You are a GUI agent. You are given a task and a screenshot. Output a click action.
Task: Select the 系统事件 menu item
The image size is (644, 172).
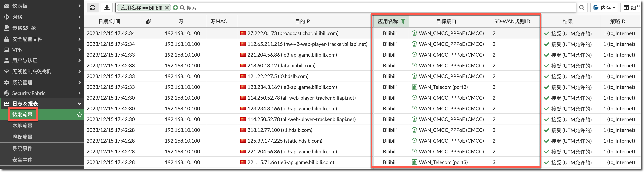coord(23,148)
